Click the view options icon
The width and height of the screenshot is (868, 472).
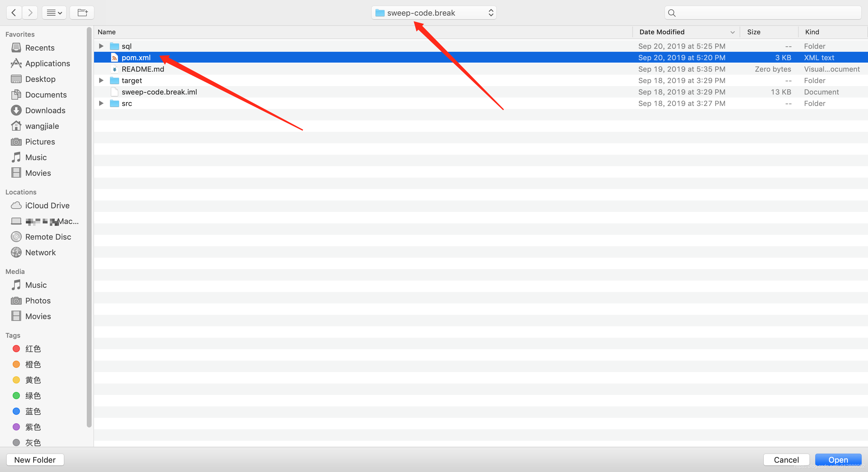coord(54,12)
